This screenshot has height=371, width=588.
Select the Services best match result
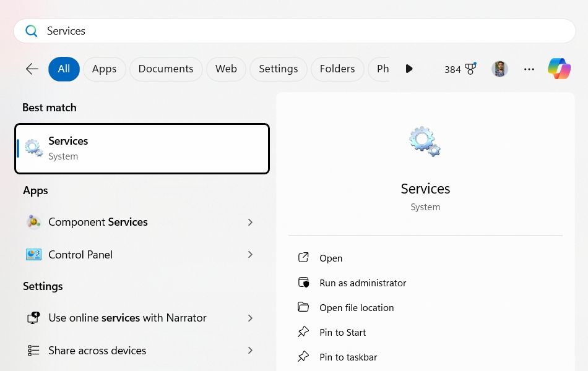click(142, 148)
